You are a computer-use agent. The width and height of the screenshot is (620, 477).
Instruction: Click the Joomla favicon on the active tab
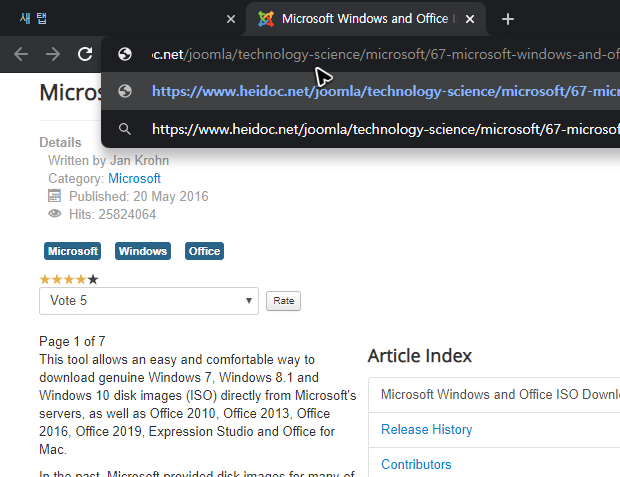tap(266, 19)
